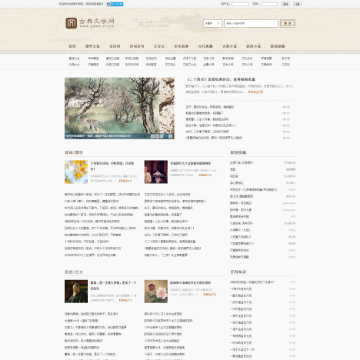Click the search button beside the search field
The image size is (360, 360).
(x=288, y=23)
